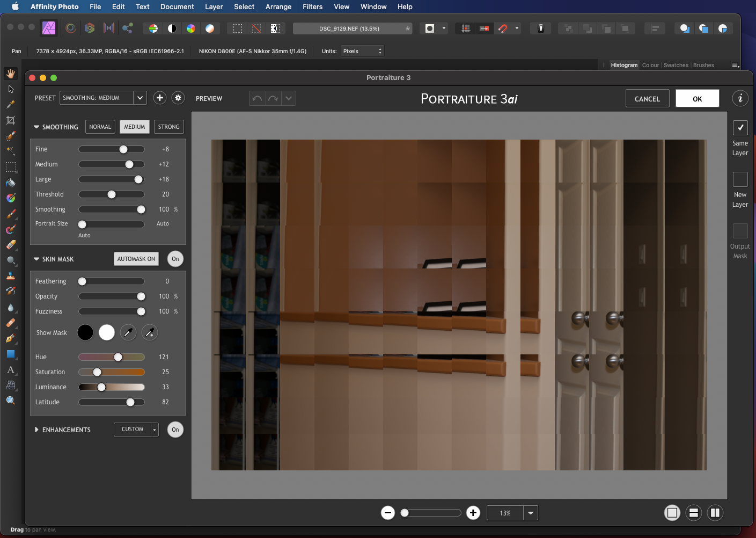
Task: Open preset settings gear icon
Action: pos(178,98)
